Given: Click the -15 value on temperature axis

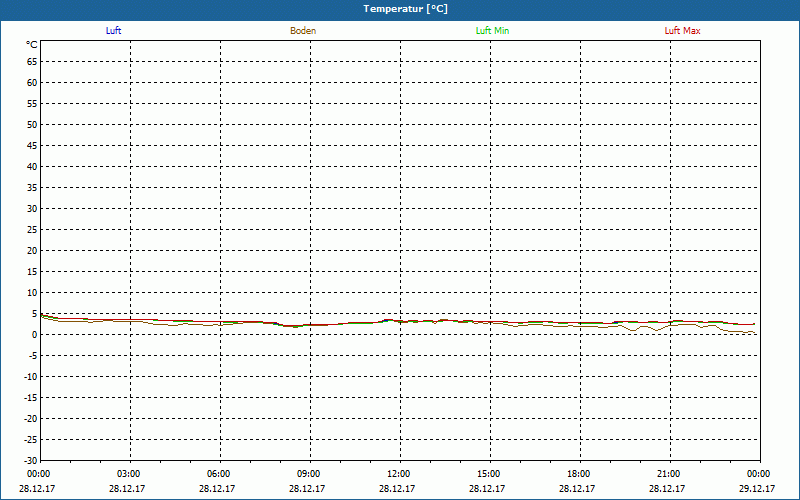Looking at the screenshot, I should tap(31, 398).
